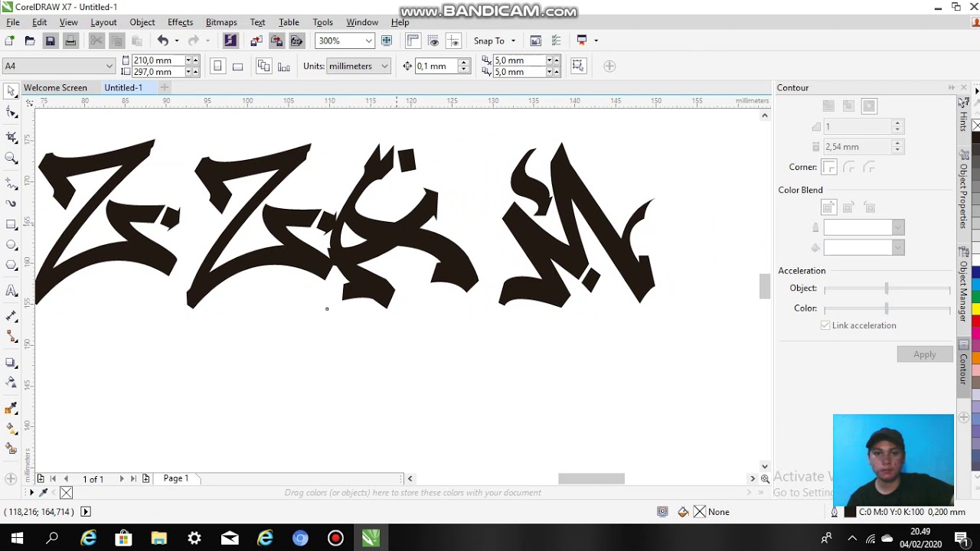980x551 pixels.
Task: Toggle full-screen preview icon
Action: point(387,41)
